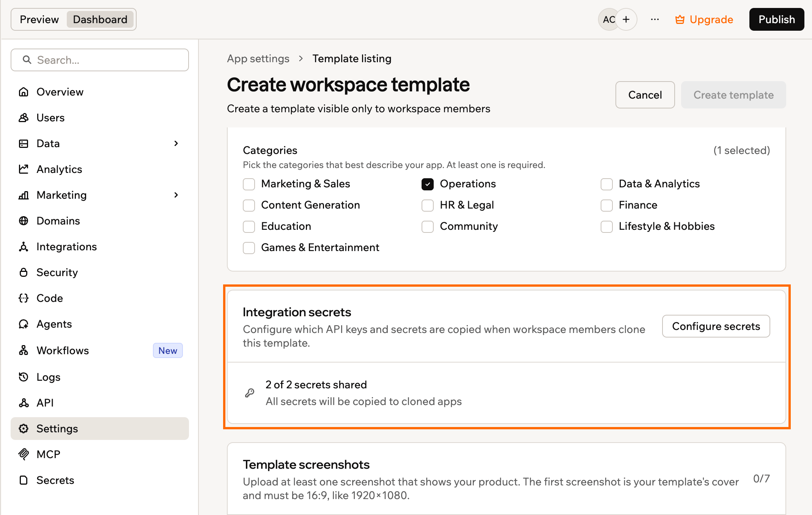Click the Users people icon
Screen dimensions: 812x515
(x=24, y=118)
